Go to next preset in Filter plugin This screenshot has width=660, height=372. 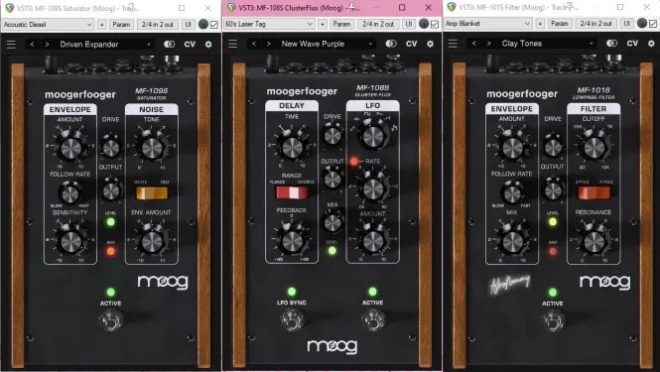pos(489,43)
